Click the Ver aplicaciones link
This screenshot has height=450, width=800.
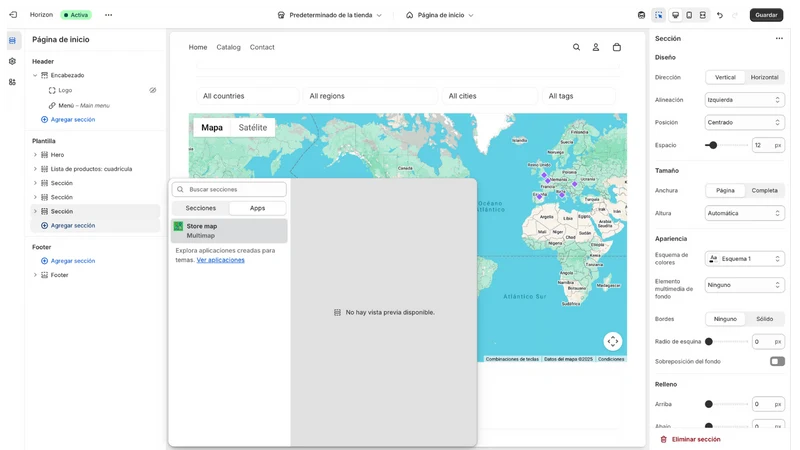220,260
